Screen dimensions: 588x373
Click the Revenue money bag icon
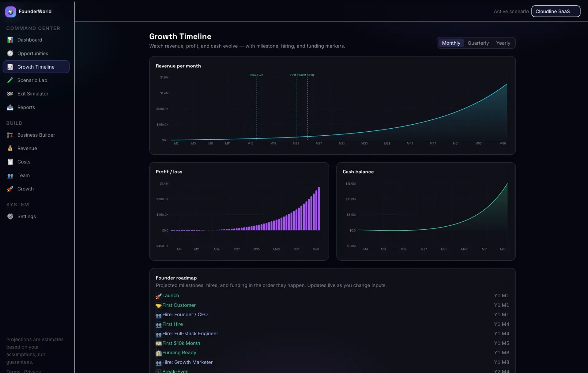[x=10, y=149]
